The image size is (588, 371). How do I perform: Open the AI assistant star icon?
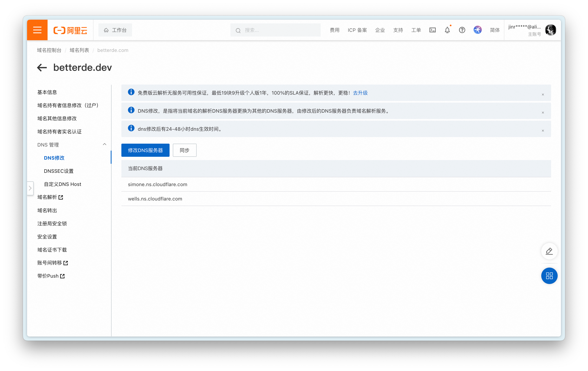pyautogui.click(x=477, y=30)
